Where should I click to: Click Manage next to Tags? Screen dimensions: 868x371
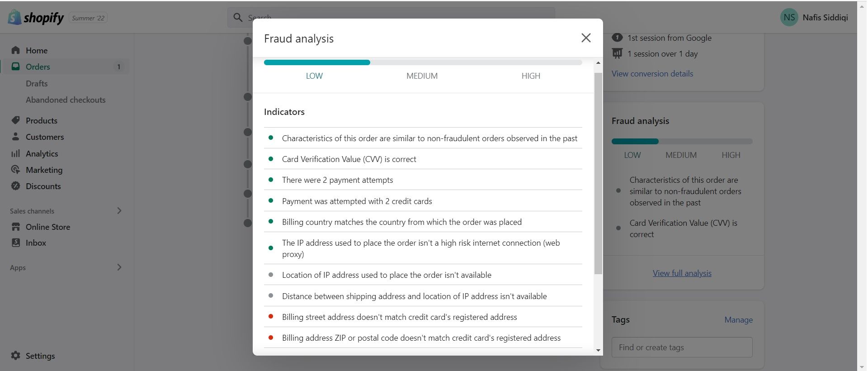point(738,320)
